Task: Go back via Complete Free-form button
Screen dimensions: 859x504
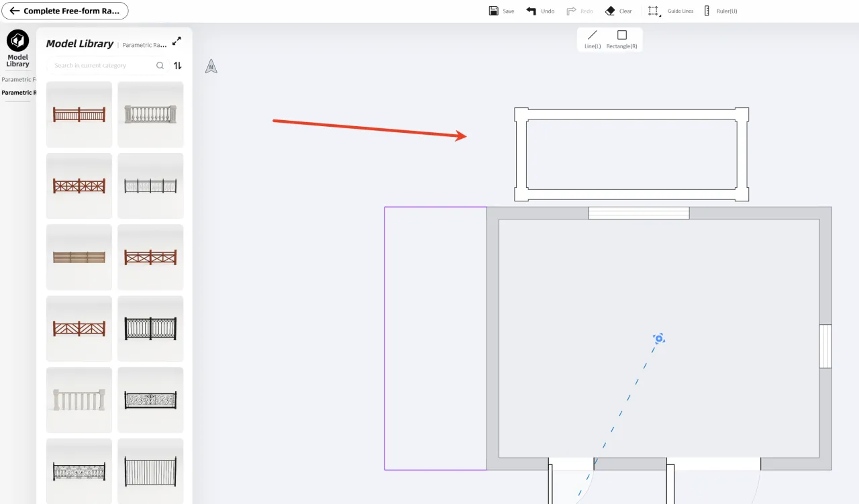Action: (x=66, y=11)
